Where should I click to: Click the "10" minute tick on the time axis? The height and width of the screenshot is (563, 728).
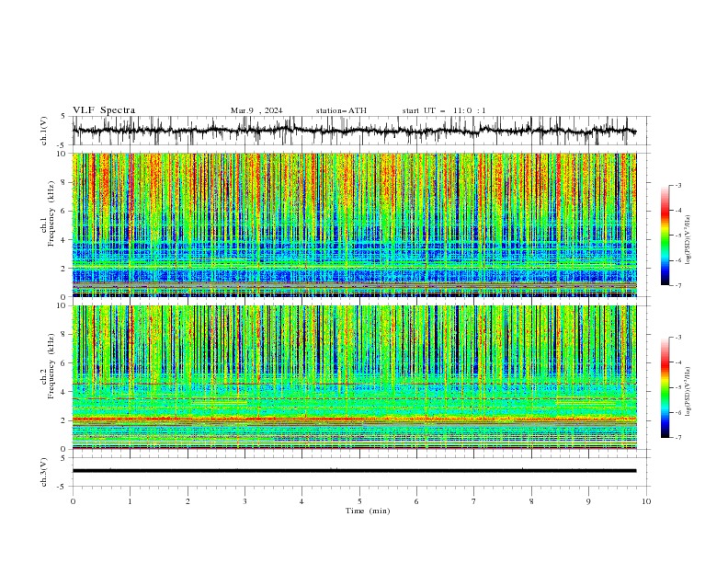coord(646,501)
